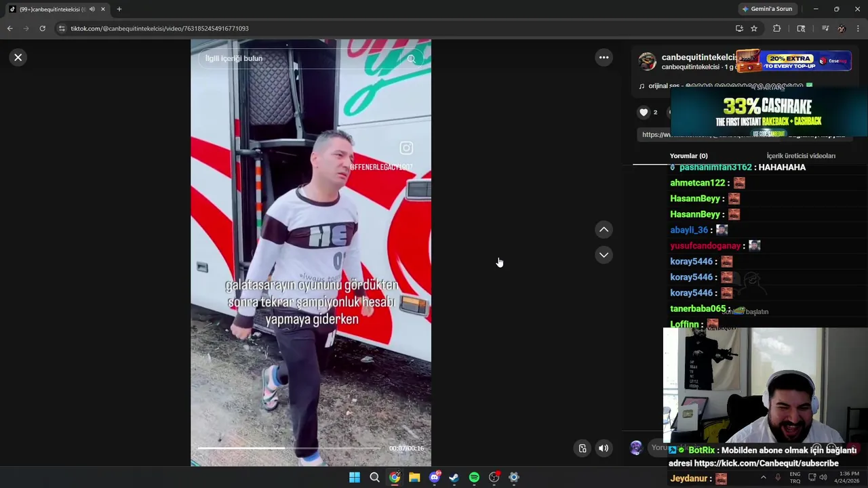868x488 pixels.
Task: Open File Explorer from the taskbar
Action: coord(414,478)
